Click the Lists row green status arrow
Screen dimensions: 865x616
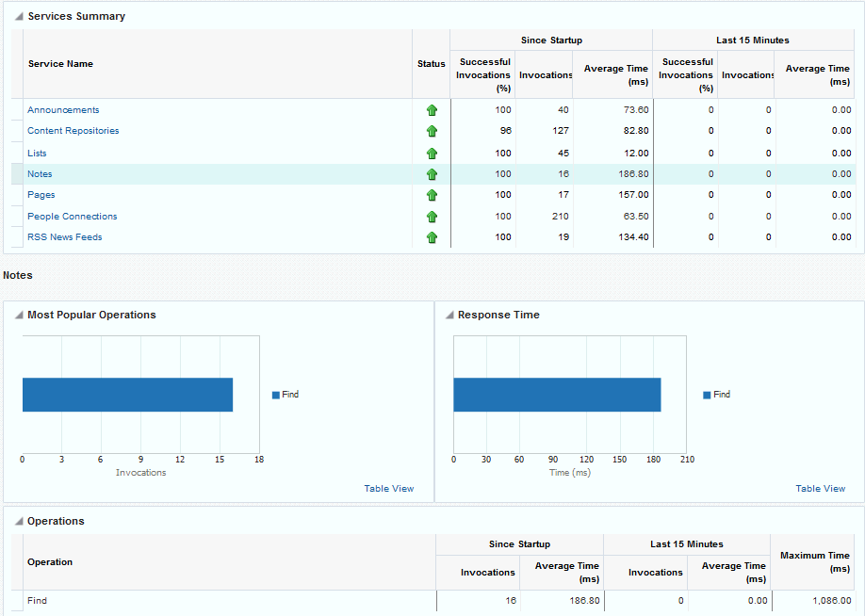(432, 154)
